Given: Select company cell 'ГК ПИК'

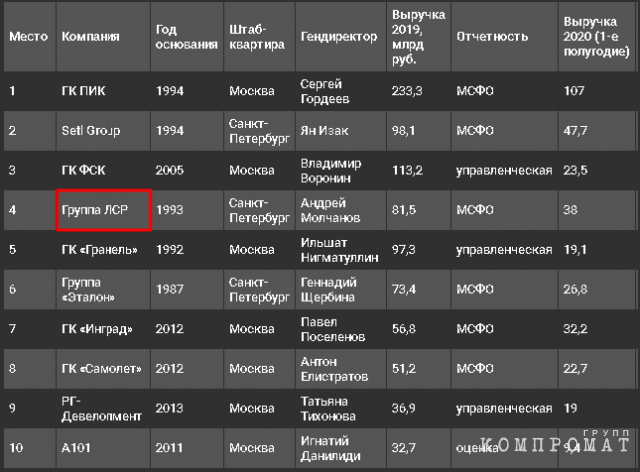Looking at the screenshot, I should pos(83,91).
